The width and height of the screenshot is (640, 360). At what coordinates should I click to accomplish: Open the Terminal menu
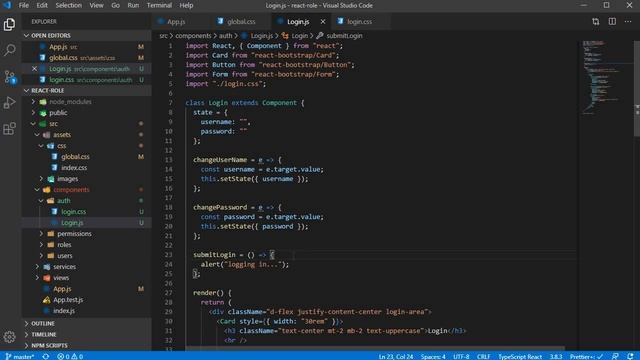159,5
